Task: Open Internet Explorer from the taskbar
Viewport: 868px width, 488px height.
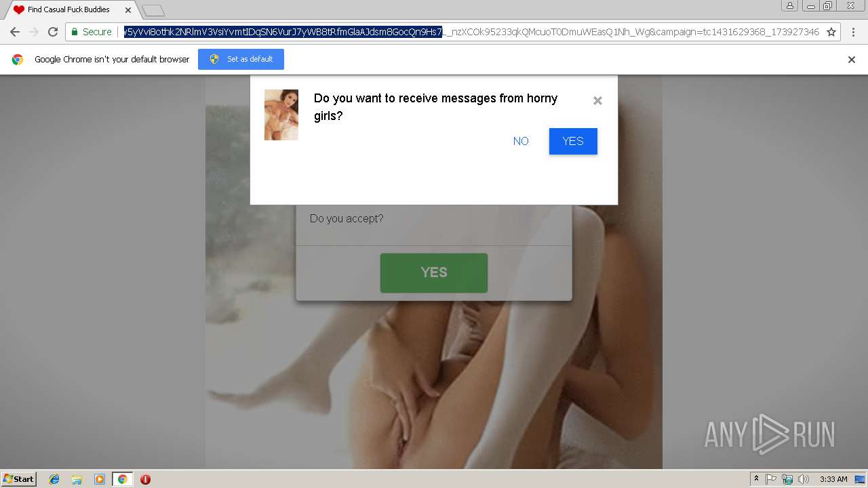Action: click(x=54, y=479)
